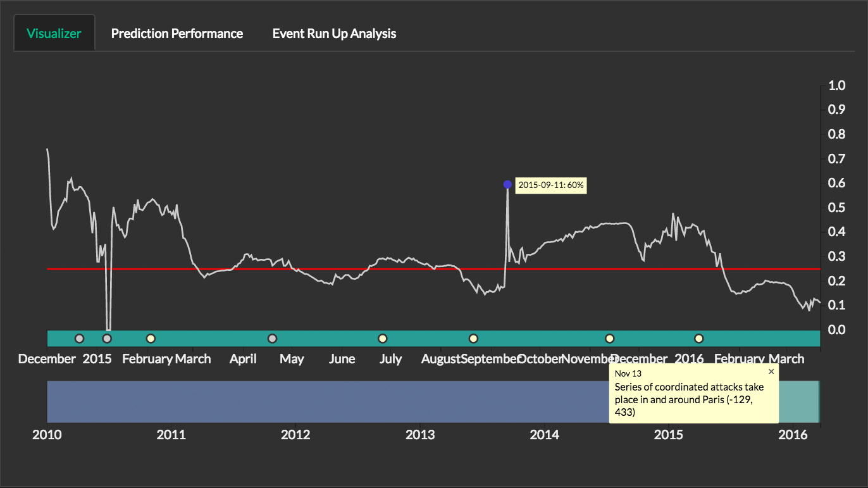Select the gray event marker just after 2015
The image size is (868, 488).
click(107, 339)
